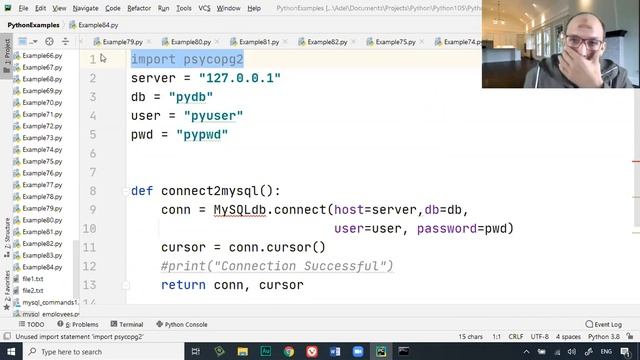Open the Terminal tool window
This screenshot has width=640, height=360.
click(127, 324)
